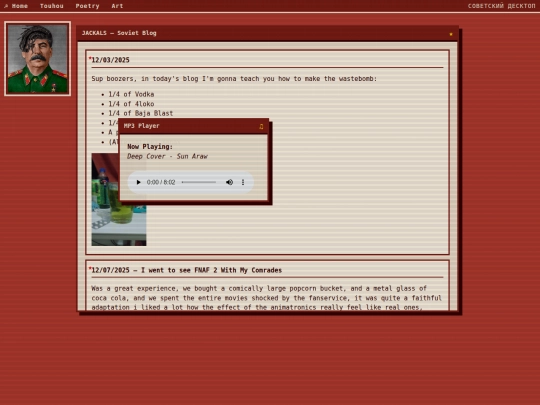Click the 'Deep Cover - Sun Araw' track name

coord(167,156)
